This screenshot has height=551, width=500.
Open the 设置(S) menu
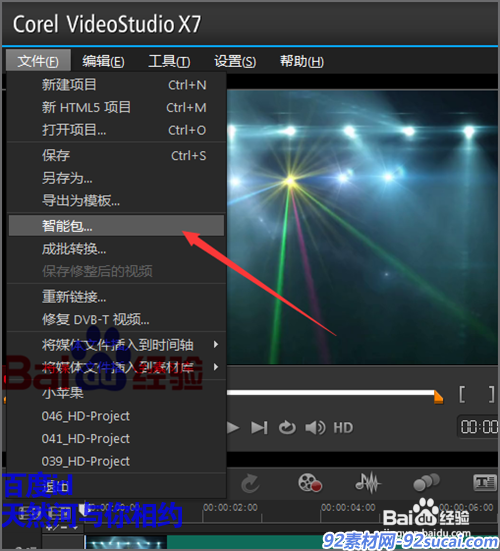235,61
